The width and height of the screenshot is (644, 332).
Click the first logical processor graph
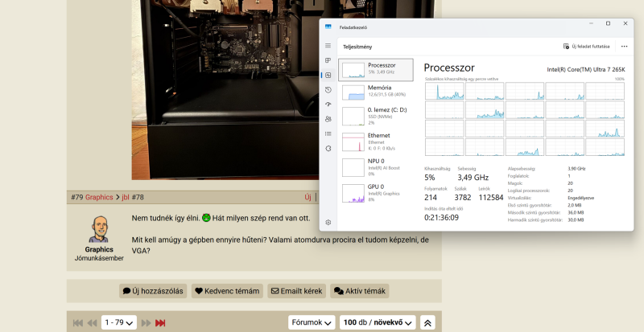[x=444, y=91]
